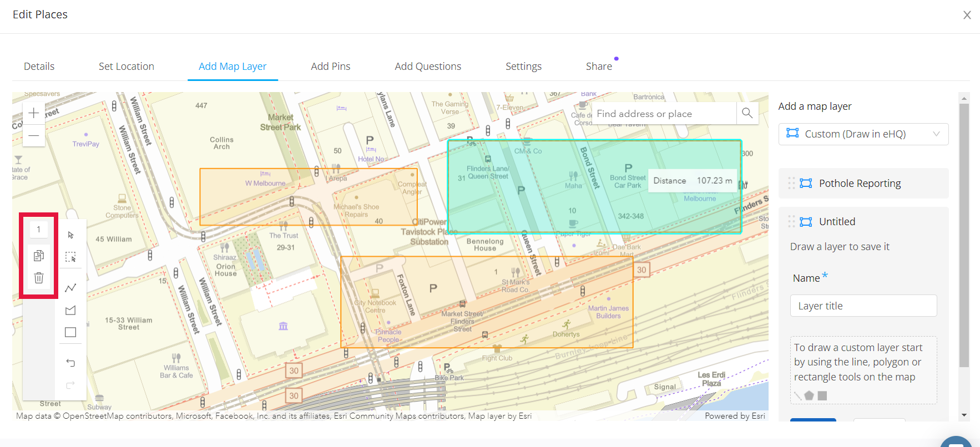Zoom out on the map
The image size is (980, 447).
point(34,135)
